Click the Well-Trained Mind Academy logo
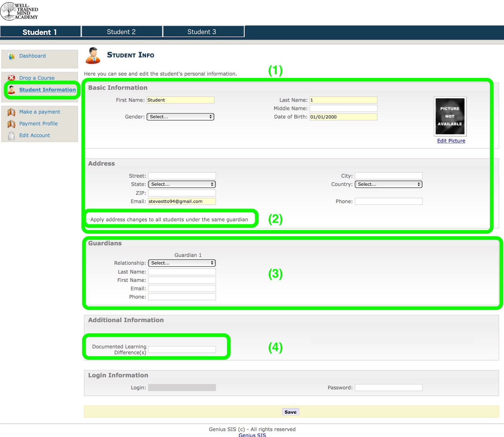Viewport: 504px width, 437px height. 20,11
